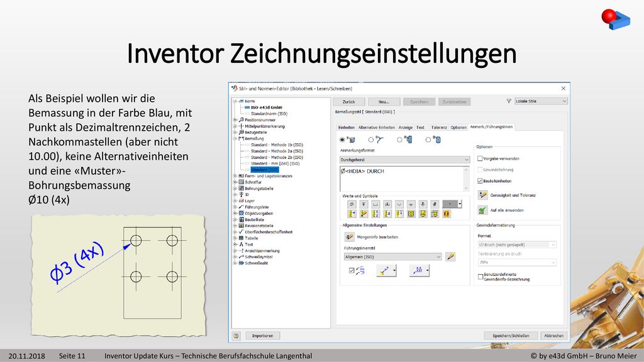
Task: Click the Tabelle grid icon in the tree
Action: [241, 238]
